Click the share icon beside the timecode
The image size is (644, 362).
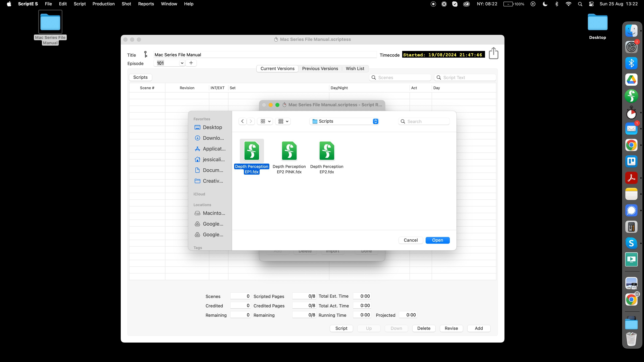tap(493, 53)
